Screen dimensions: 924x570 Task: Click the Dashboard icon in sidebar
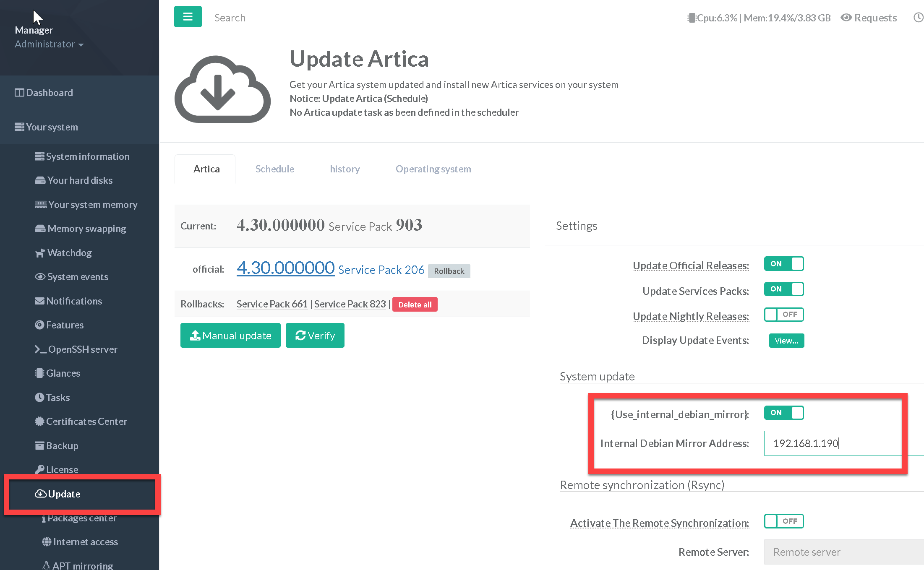[x=19, y=93]
